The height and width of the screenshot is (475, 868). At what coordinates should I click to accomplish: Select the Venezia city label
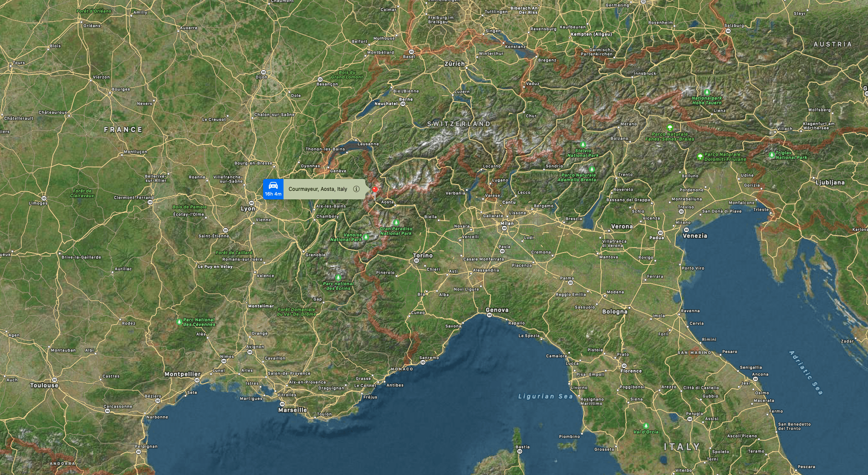point(695,236)
